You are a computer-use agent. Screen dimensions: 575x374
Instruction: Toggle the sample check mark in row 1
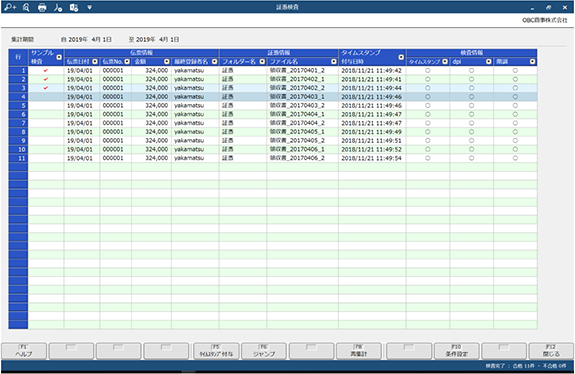pyautogui.click(x=46, y=70)
